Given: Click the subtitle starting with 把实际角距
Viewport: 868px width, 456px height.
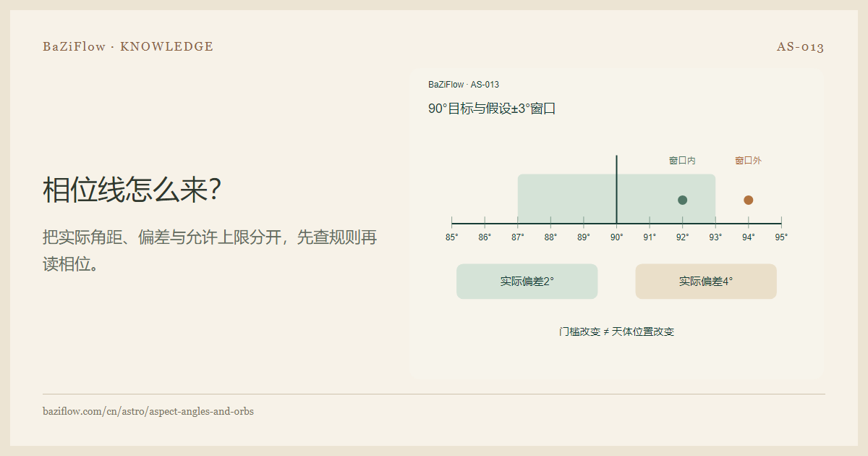Looking at the screenshot, I should pyautogui.click(x=210, y=250).
